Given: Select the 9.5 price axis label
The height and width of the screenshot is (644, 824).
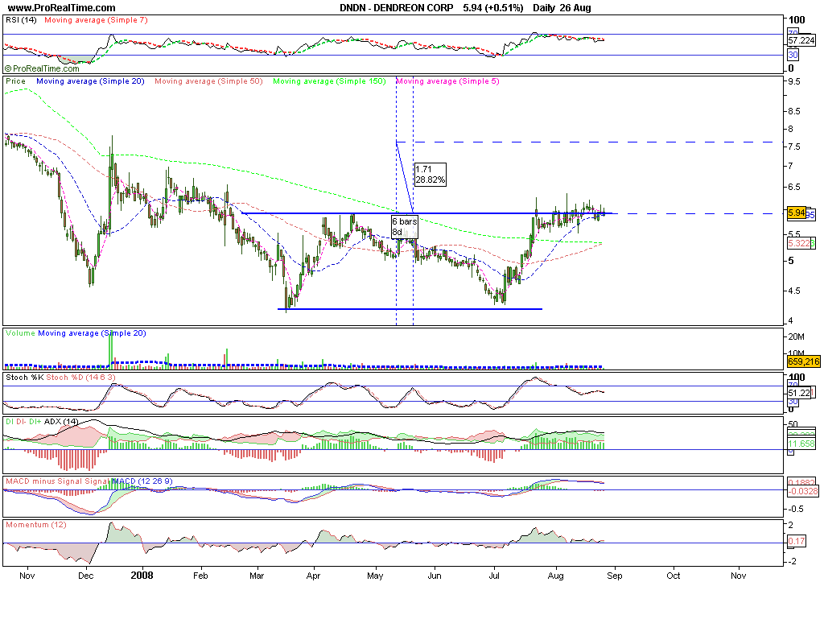Looking at the screenshot, I should coord(794,81).
